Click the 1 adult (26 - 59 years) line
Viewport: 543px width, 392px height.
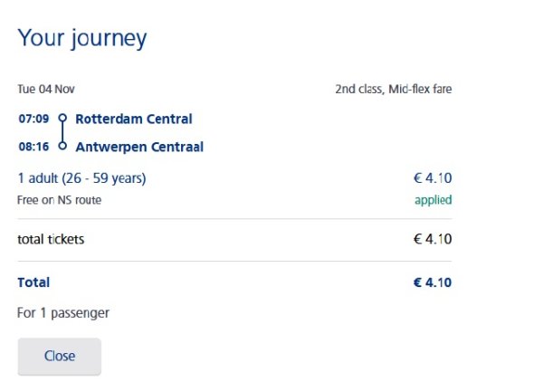pyautogui.click(x=81, y=177)
